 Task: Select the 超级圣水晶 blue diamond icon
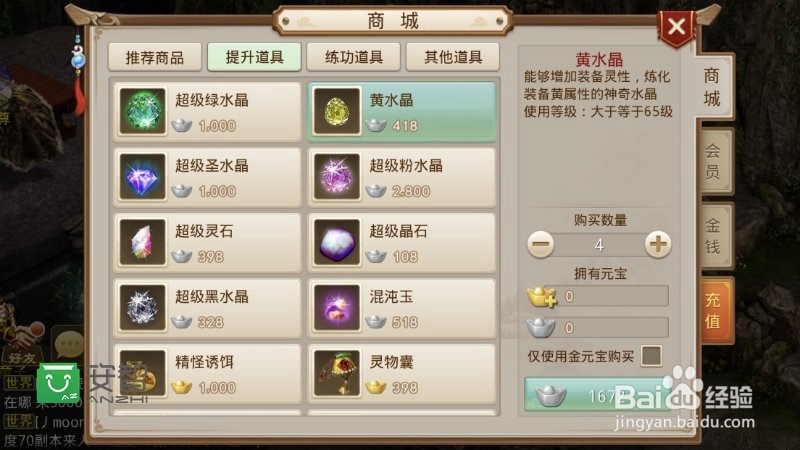tap(143, 177)
